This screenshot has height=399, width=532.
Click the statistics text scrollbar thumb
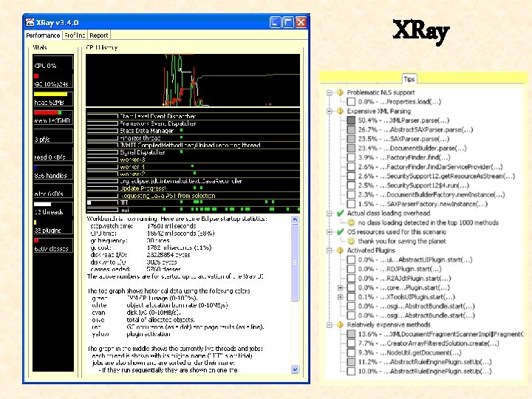coord(295,262)
